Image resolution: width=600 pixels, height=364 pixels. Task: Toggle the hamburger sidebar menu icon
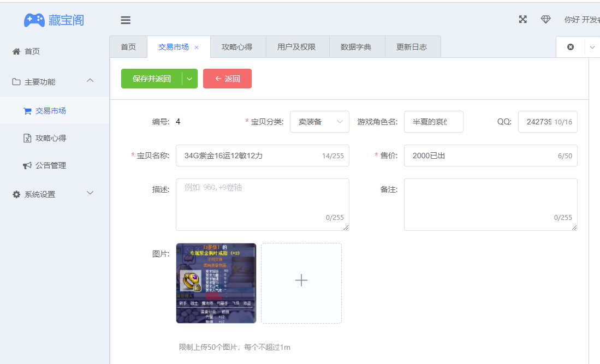(x=126, y=20)
